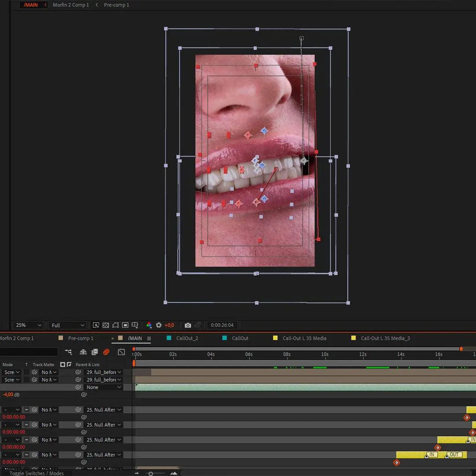
Task: Open the Morfin 2 Comp 1 breadcrumb link
Action: coord(70,5)
